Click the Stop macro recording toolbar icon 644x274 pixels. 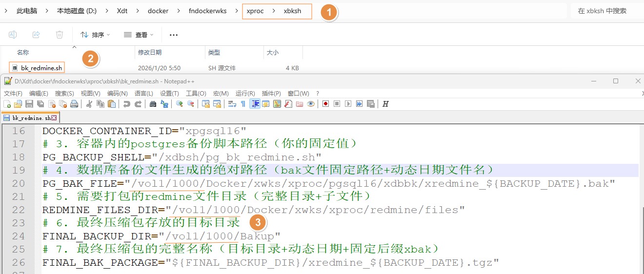pos(337,104)
